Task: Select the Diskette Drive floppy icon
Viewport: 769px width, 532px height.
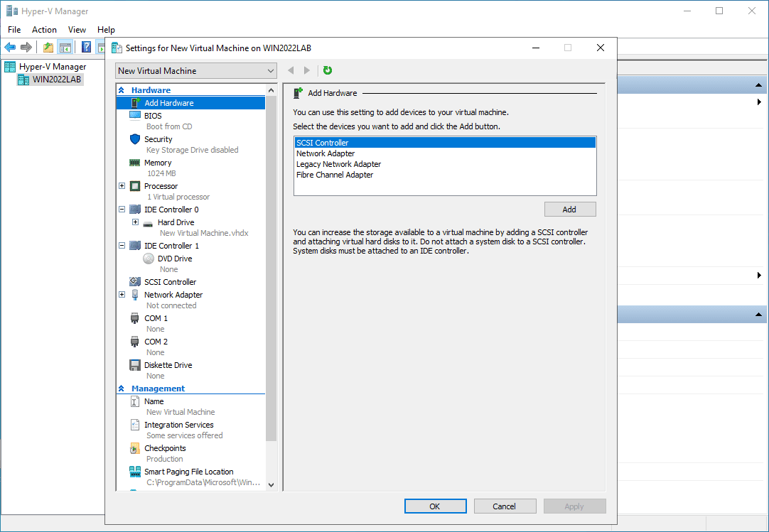Action: (x=135, y=365)
